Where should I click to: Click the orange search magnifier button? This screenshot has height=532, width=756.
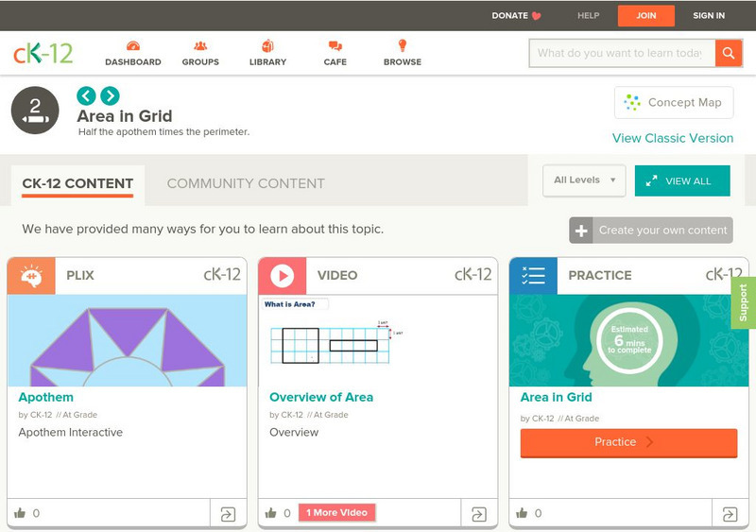click(729, 53)
